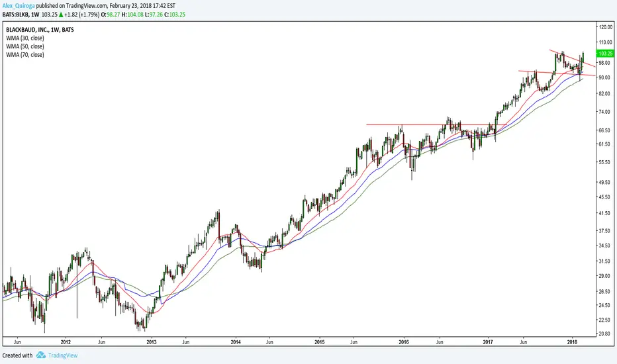This screenshot has width=617, height=364.
Task: Click the 2016 label on time axis
Action: coord(404,342)
